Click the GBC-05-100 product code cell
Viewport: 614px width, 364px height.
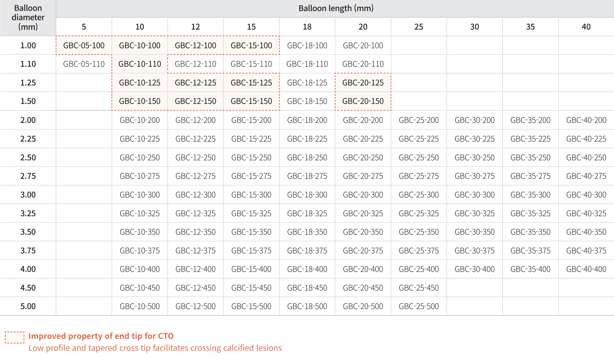click(x=84, y=46)
